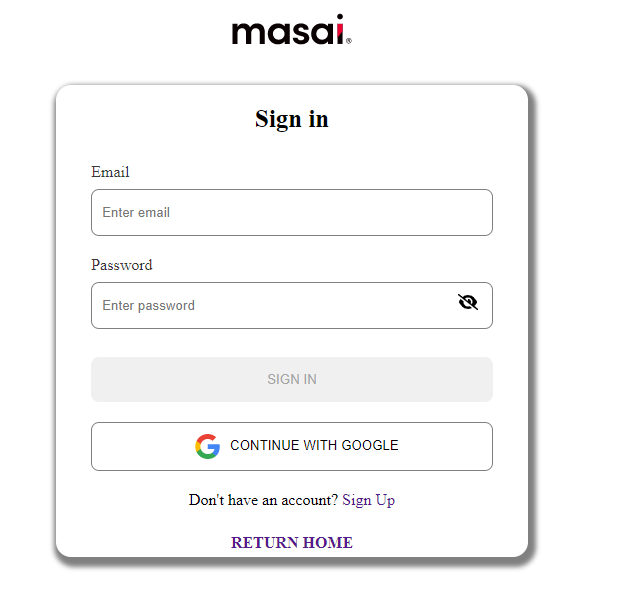Click the masai logo at top

point(292,30)
